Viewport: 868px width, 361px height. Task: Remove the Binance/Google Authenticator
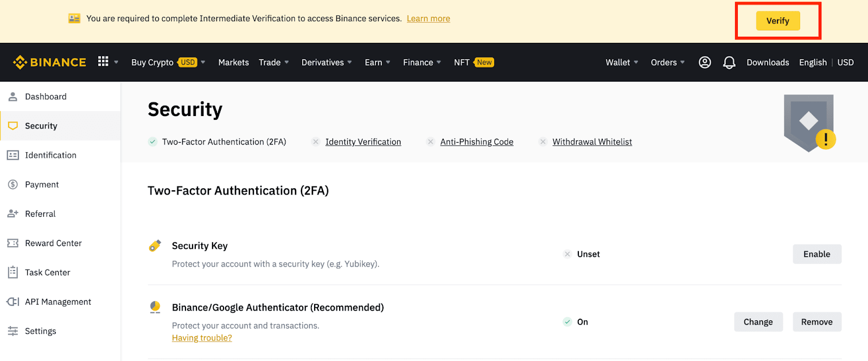tap(817, 321)
